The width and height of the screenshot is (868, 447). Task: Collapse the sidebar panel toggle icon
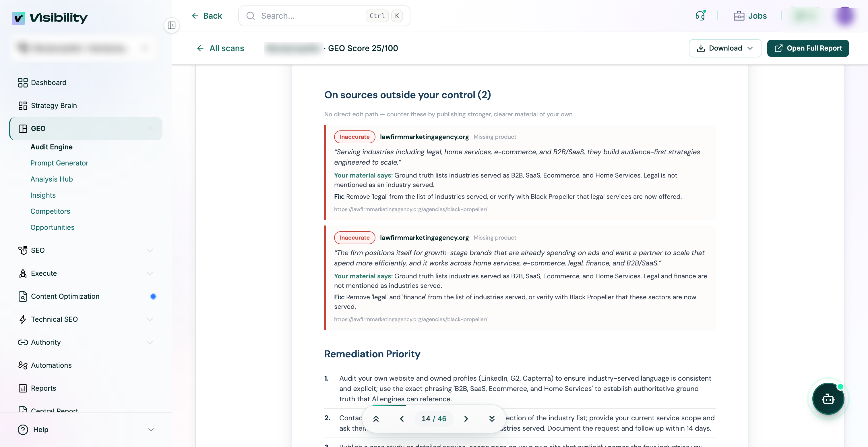(172, 25)
